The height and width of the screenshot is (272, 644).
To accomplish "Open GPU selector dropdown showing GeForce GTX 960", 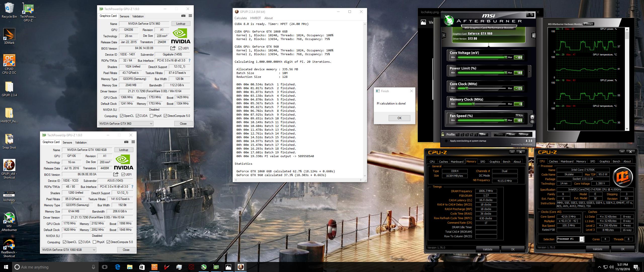I will [126, 123].
